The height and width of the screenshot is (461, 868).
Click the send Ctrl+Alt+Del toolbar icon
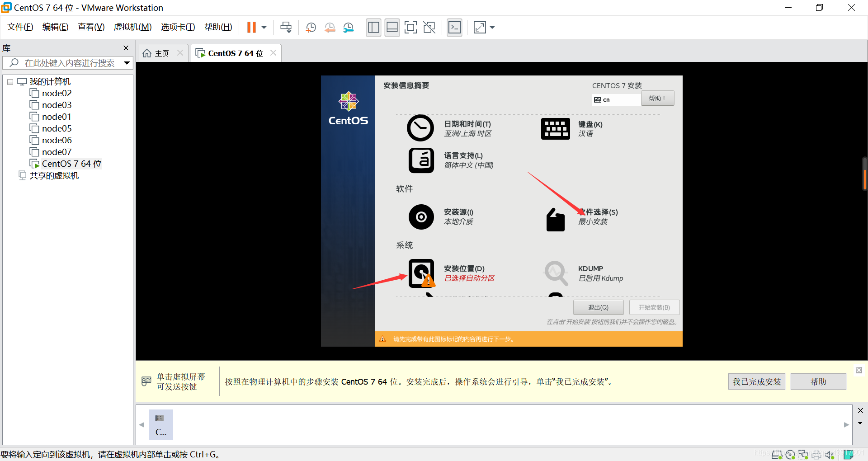tap(286, 28)
